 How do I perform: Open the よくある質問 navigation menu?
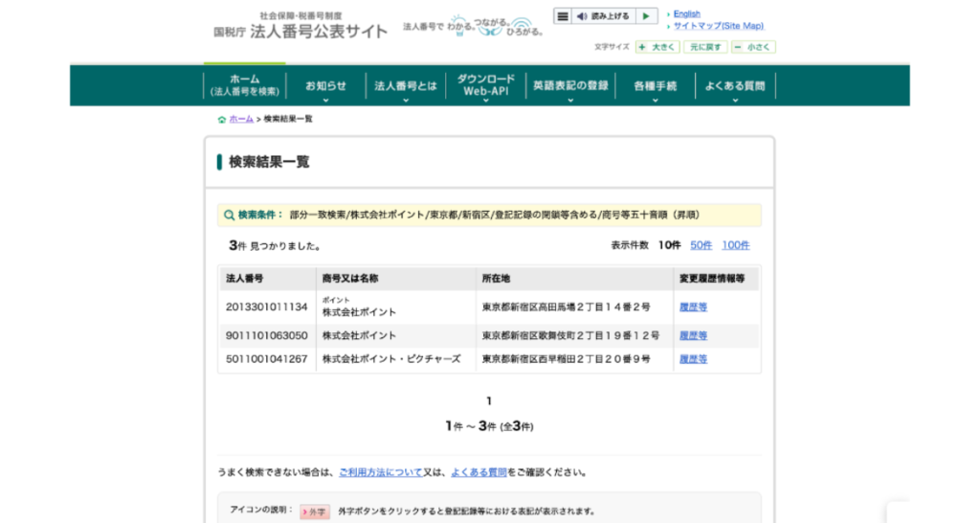click(735, 86)
